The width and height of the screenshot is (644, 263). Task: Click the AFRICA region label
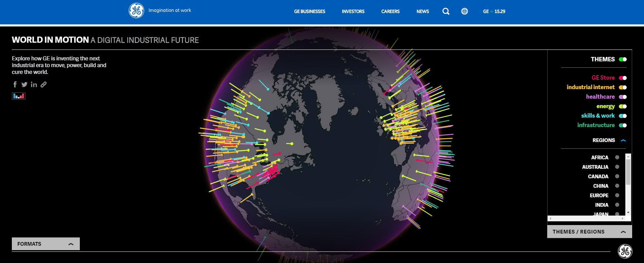pyautogui.click(x=600, y=158)
